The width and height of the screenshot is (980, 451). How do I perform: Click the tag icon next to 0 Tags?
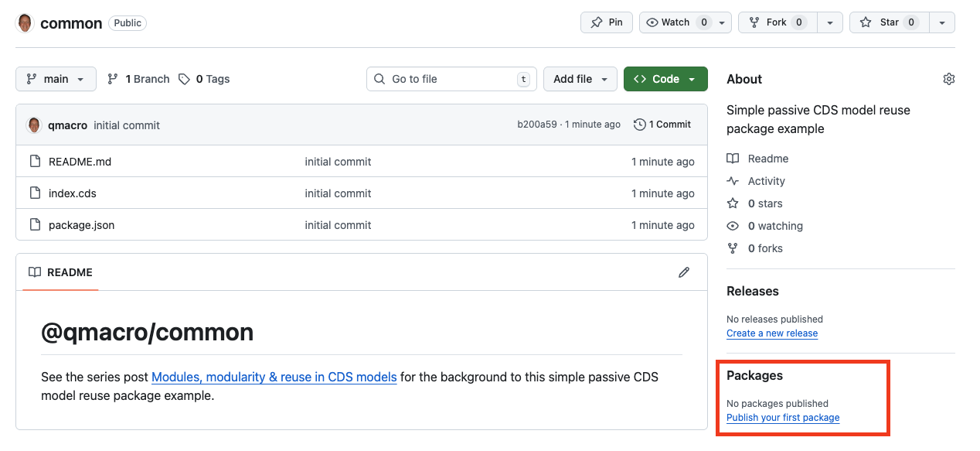[x=183, y=78]
